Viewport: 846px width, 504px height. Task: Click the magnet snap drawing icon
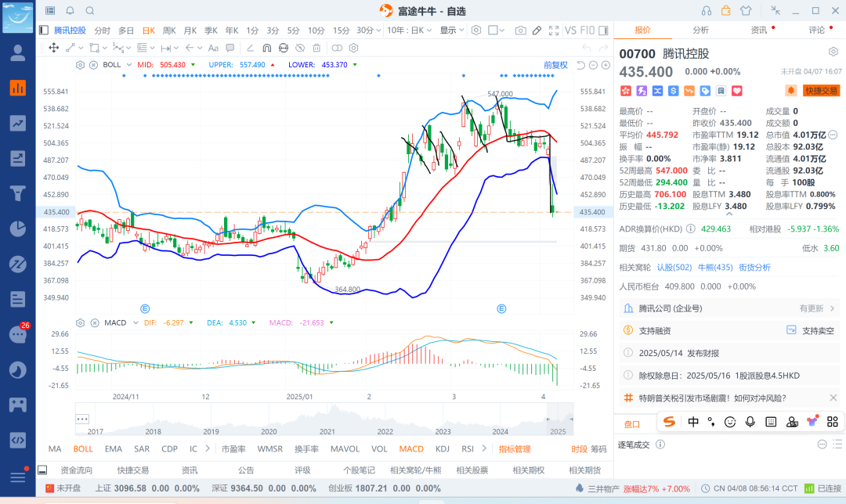pos(266,48)
